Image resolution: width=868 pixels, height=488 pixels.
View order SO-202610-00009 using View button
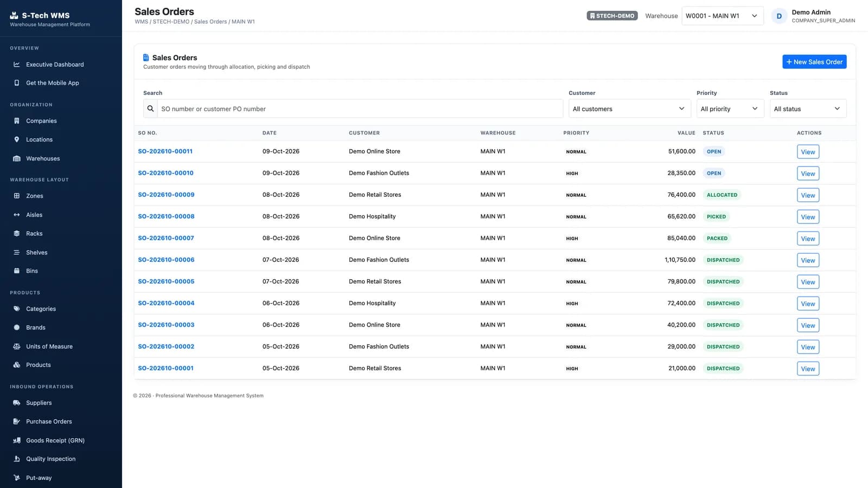coord(808,195)
